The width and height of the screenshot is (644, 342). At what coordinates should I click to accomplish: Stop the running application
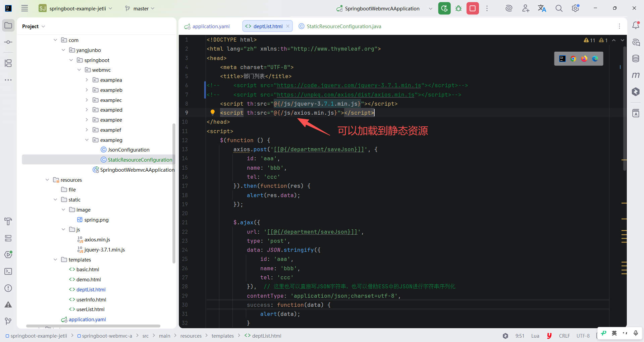(473, 8)
